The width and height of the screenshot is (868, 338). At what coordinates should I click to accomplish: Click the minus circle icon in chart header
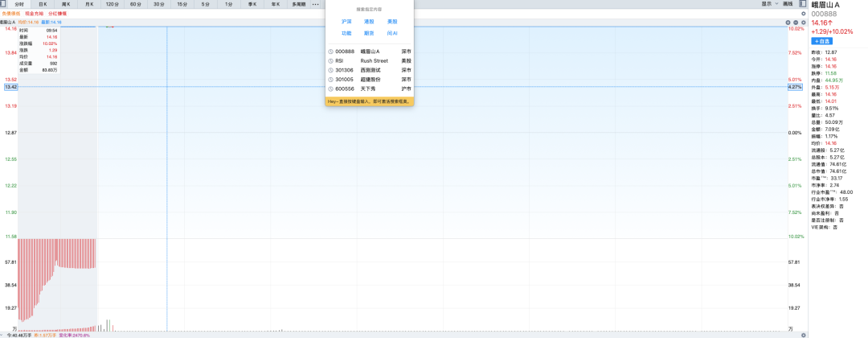point(796,23)
